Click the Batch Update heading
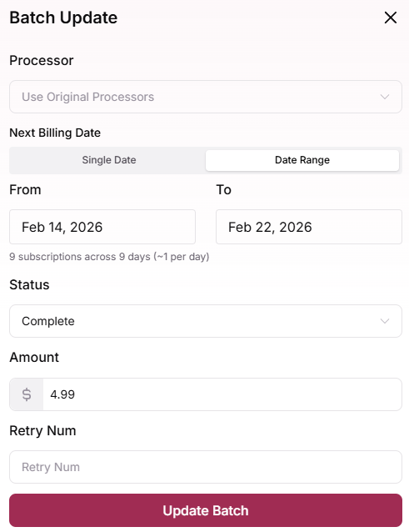The height and width of the screenshot is (532, 409). click(63, 18)
